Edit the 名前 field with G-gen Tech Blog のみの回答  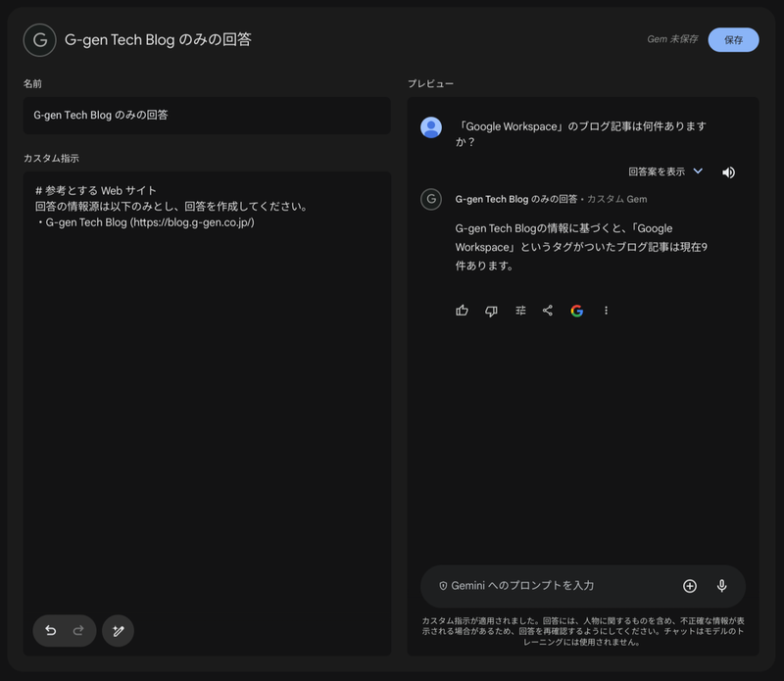(x=207, y=116)
